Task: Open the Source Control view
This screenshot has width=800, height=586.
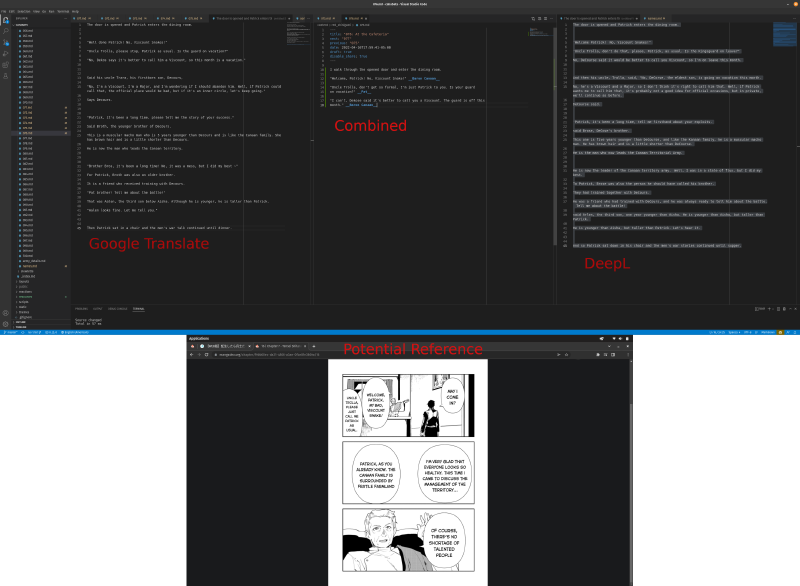Action: 6,42
